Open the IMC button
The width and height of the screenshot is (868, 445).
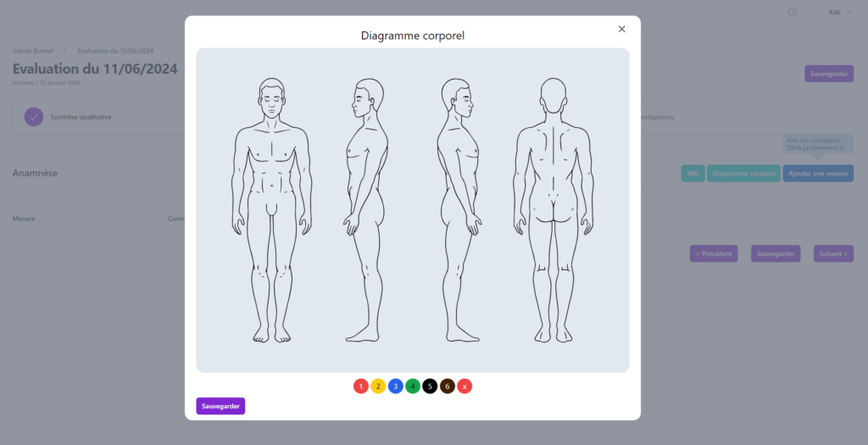(x=693, y=173)
